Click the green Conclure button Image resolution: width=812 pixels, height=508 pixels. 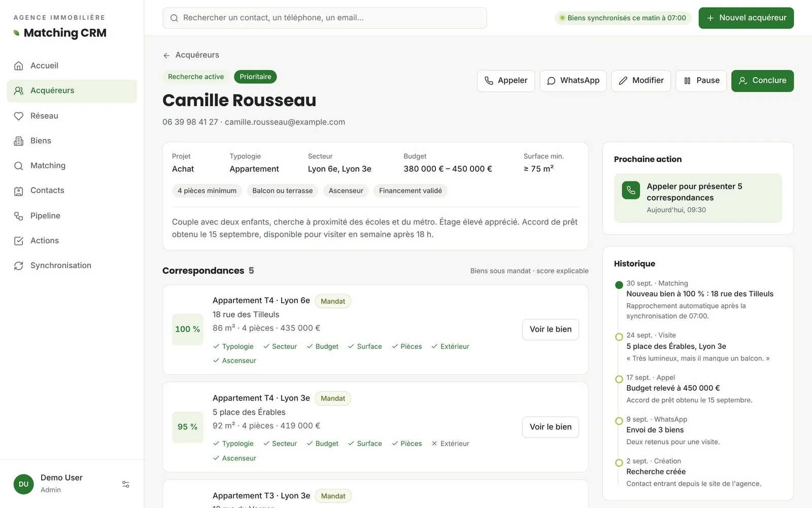(x=762, y=81)
